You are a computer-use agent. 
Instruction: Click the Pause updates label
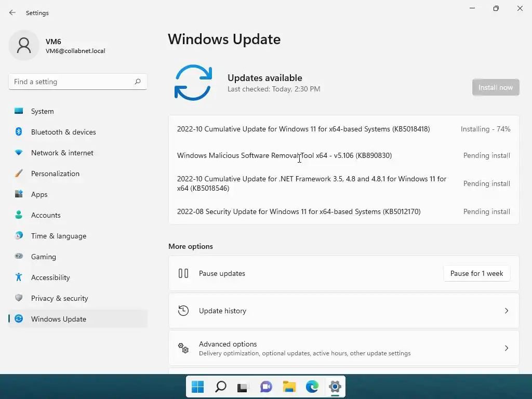222,273
